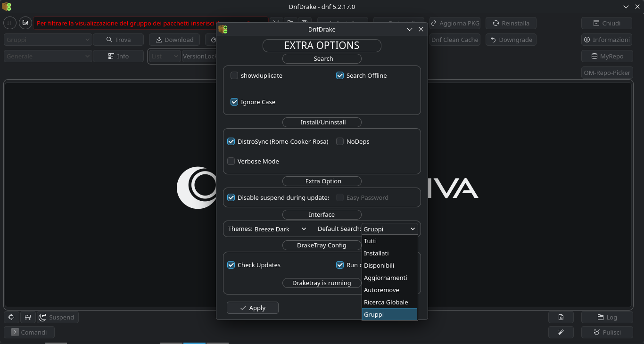The image size is (644, 344).
Task: Collapse the Default Search combo box
Action: click(389, 229)
